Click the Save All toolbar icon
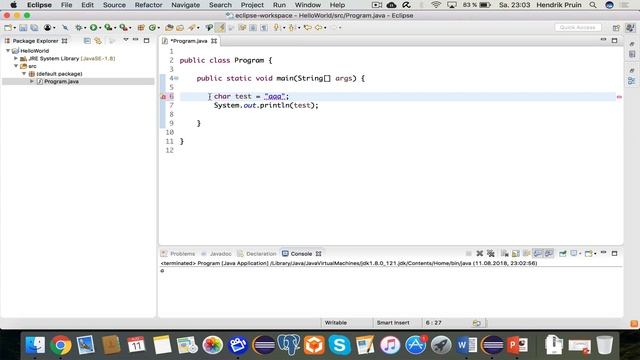640x360 pixels. point(34,27)
